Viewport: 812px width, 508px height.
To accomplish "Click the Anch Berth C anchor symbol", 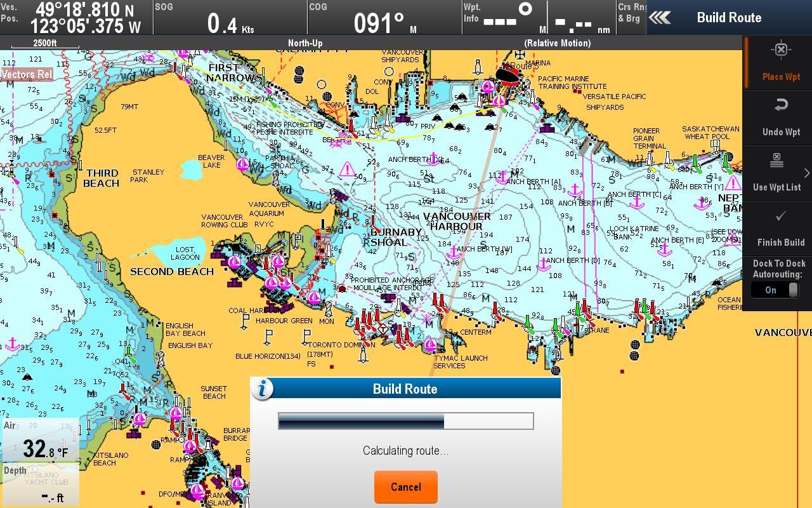I will (x=637, y=201).
